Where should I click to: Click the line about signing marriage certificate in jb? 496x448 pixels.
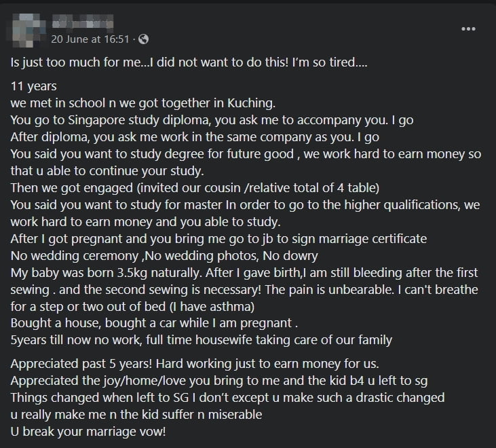click(x=218, y=239)
